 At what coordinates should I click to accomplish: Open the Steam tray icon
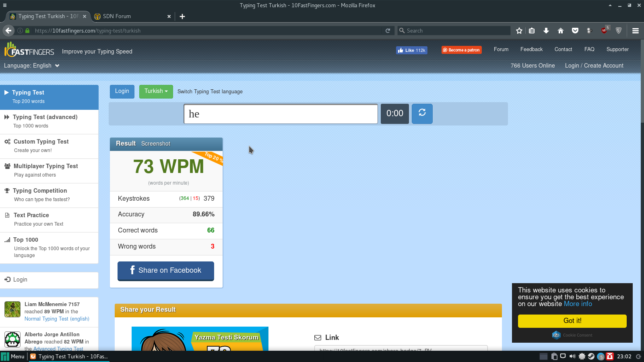coord(591,356)
